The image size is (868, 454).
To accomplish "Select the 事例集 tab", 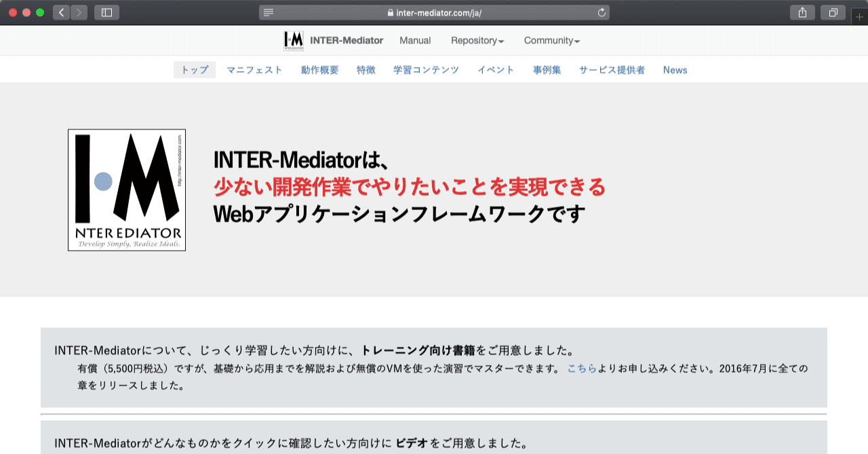I will point(547,70).
